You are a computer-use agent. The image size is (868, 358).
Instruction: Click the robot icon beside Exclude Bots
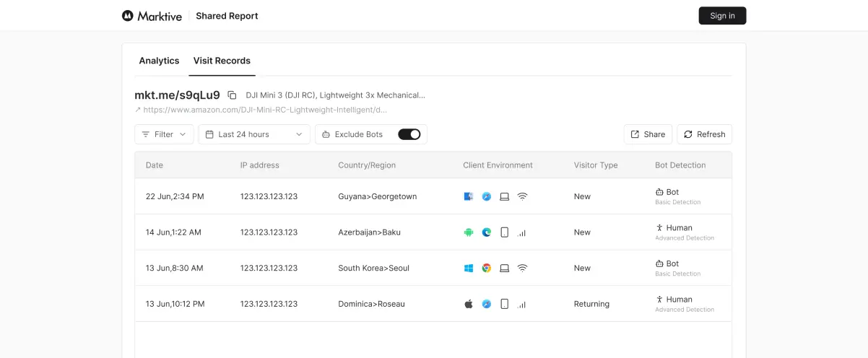(326, 134)
